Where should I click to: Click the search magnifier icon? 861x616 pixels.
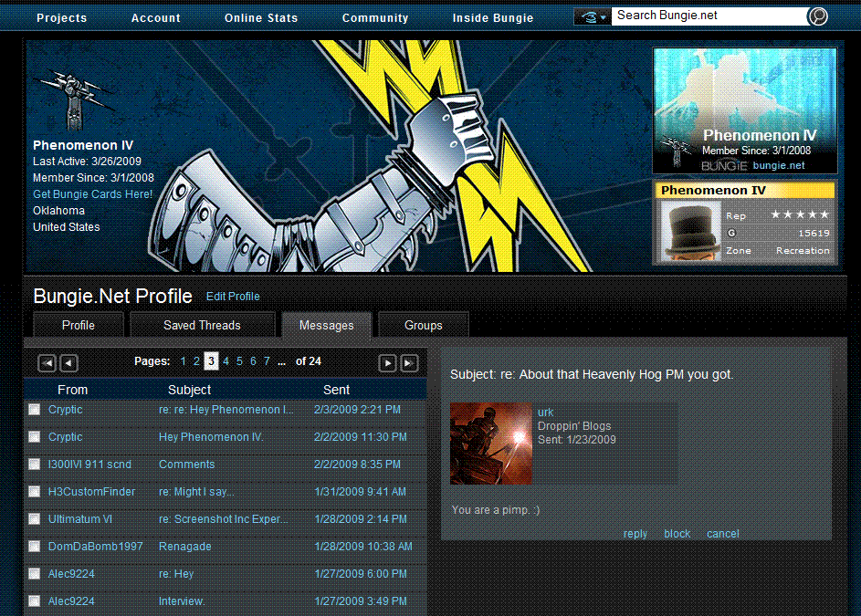[x=818, y=16]
